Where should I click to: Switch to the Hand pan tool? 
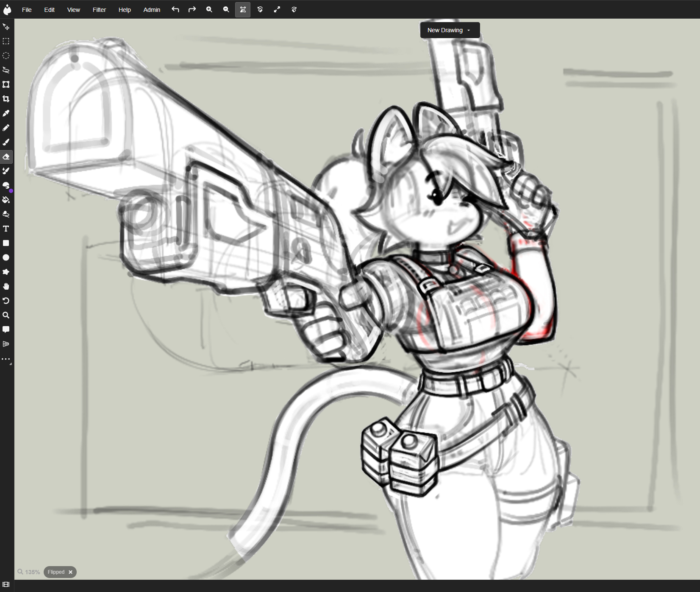6,286
